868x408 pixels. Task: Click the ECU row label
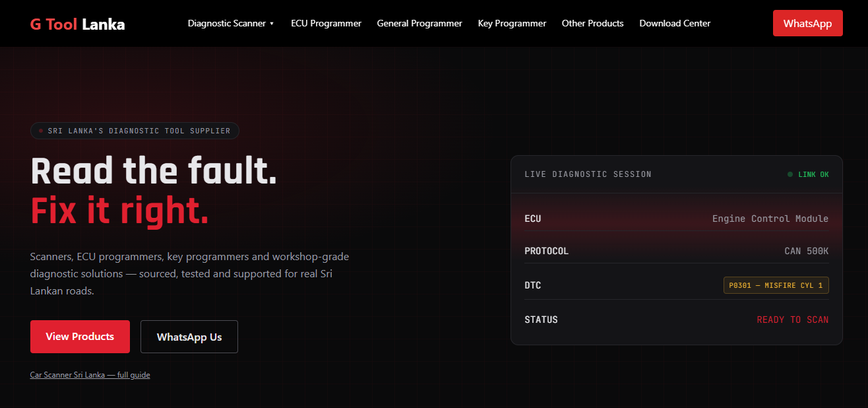coord(533,219)
